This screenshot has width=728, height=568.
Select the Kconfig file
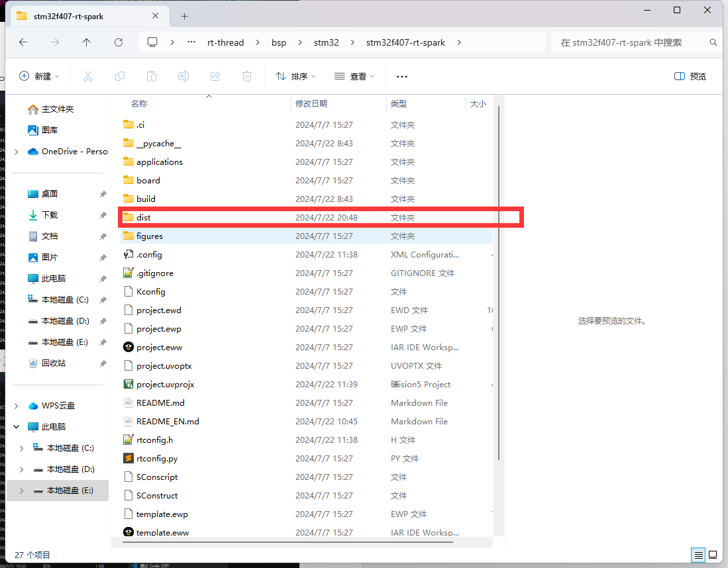click(307, 291)
